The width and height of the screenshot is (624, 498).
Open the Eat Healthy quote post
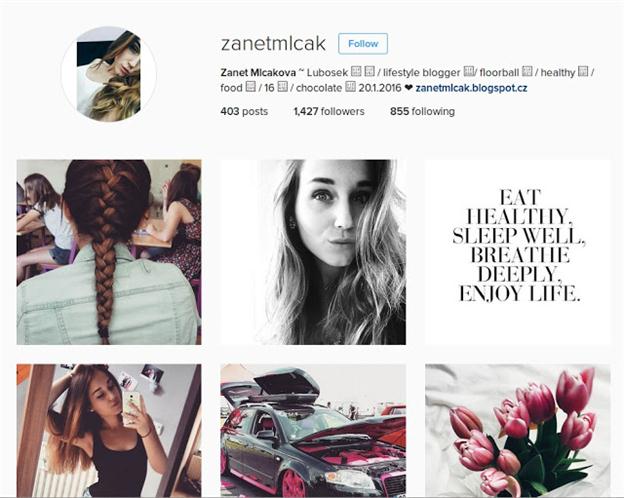(x=518, y=252)
